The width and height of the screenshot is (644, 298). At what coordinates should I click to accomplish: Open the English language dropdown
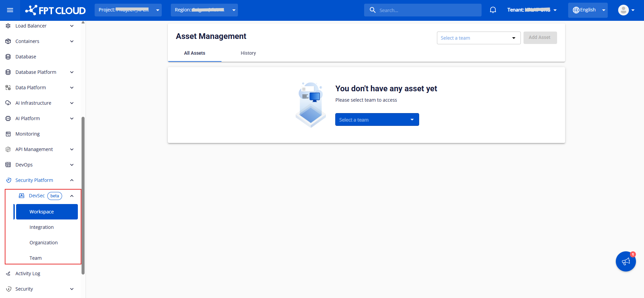588,10
